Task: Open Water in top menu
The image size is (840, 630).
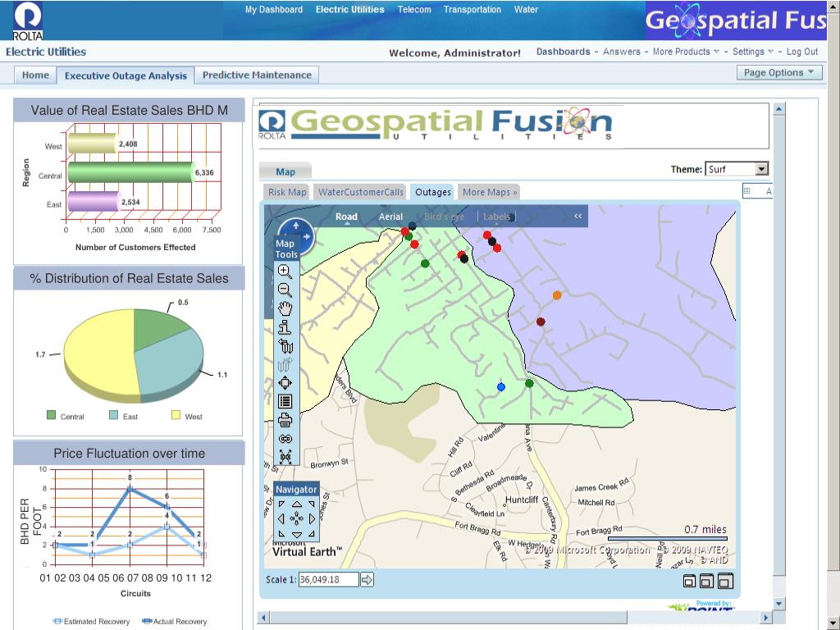Action: (526, 9)
